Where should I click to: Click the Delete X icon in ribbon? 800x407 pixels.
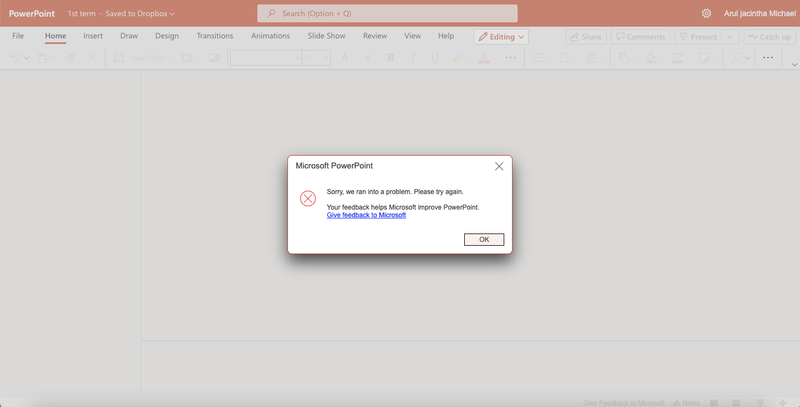click(x=92, y=58)
